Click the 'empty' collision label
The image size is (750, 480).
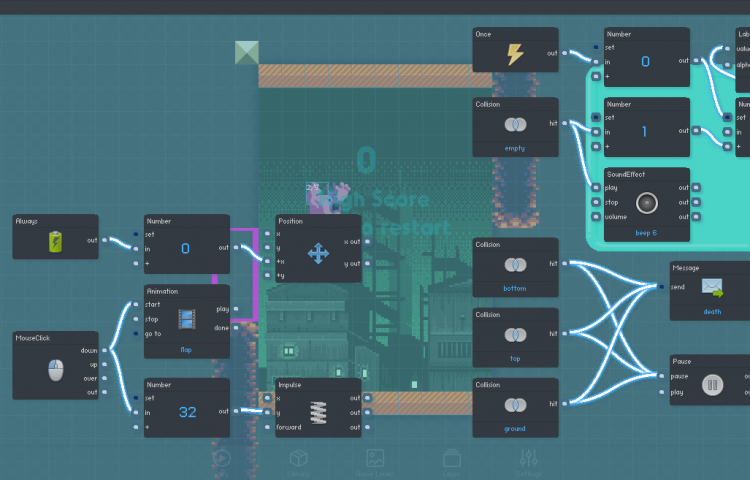515,148
